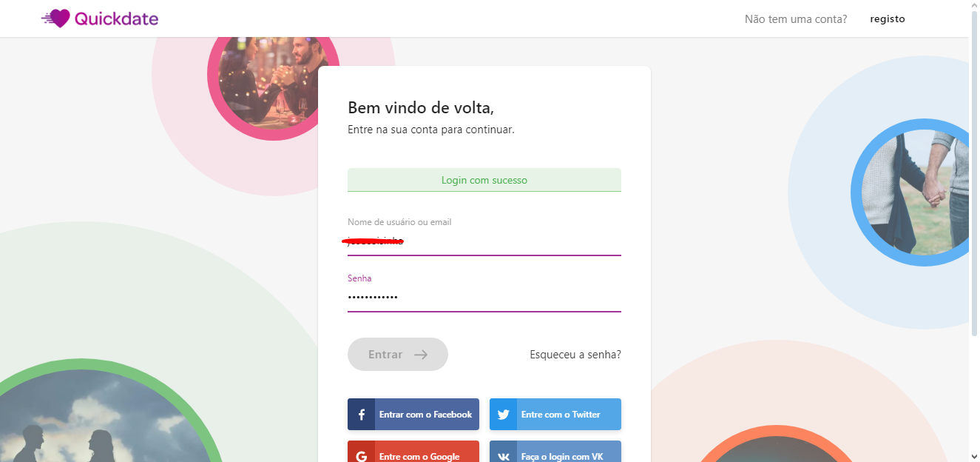The image size is (980, 462).
Task: Click the Twitter bird icon
Action: tap(503, 415)
